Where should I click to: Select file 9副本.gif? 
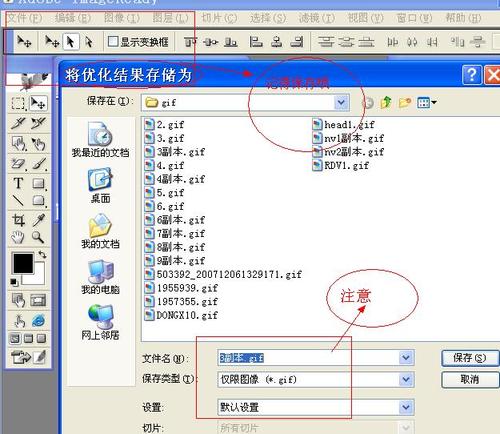click(x=175, y=261)
